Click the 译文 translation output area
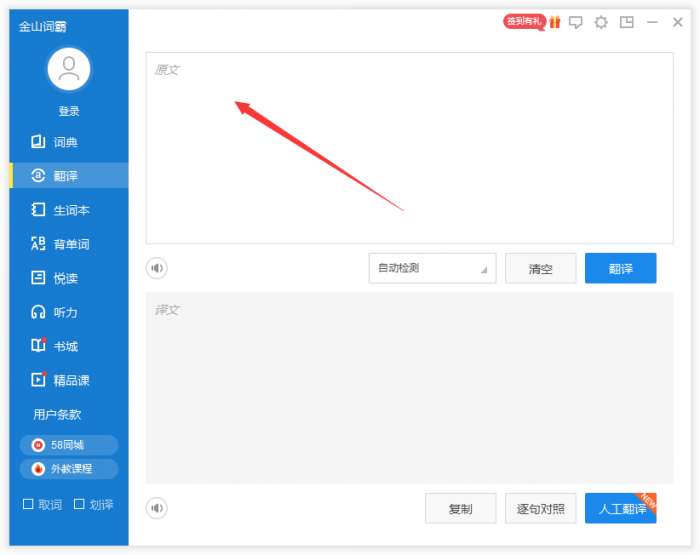Viewport: 700px width, 555px height. tap(409, 388)
